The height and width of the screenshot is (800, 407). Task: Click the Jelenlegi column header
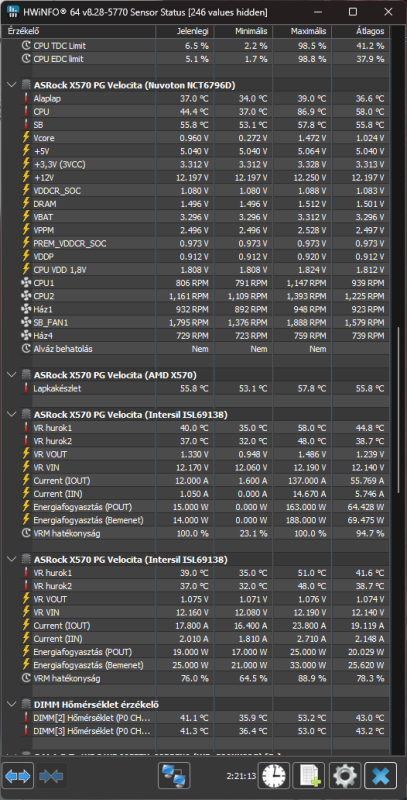coord(185,32)
